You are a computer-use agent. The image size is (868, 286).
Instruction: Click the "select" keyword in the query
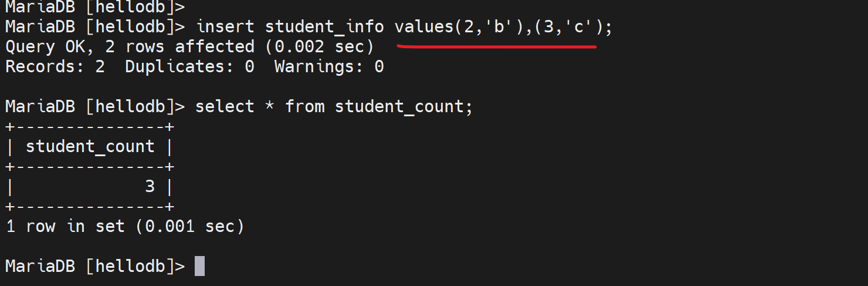pos(225,106)
